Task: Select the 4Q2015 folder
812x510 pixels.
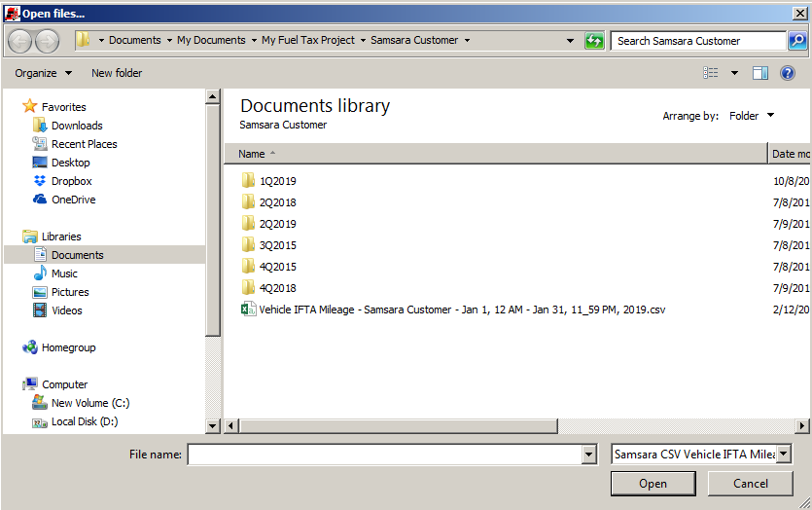Action: 277,267
